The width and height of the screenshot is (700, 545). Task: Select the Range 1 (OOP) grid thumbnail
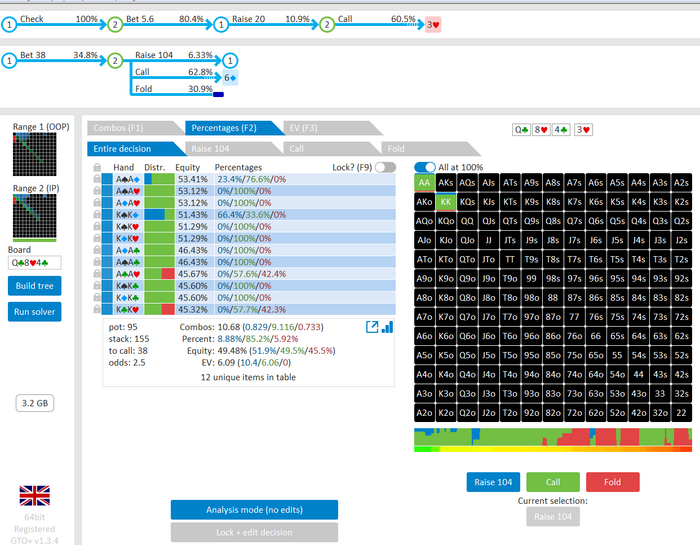[35, 156]
